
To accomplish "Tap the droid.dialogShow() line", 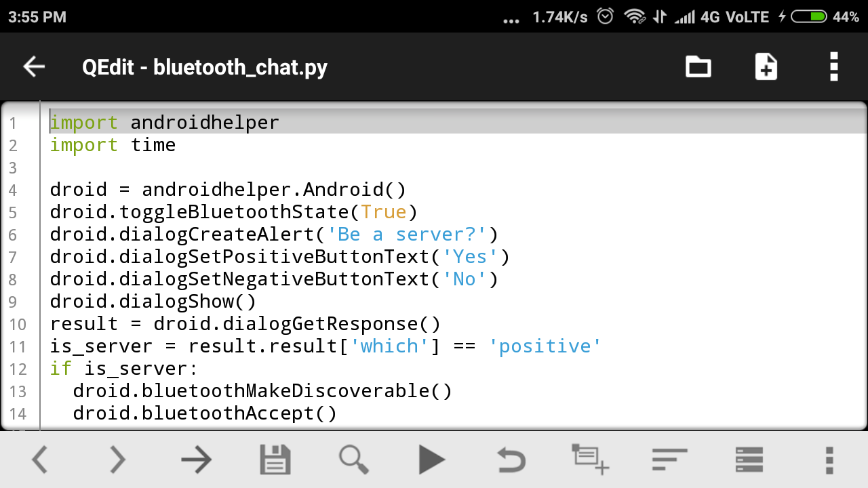I will pos(153,302).
